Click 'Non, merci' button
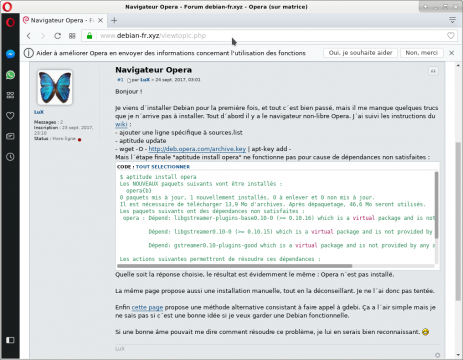The height and width of the screenshot is (360, 463). [421, 53]
